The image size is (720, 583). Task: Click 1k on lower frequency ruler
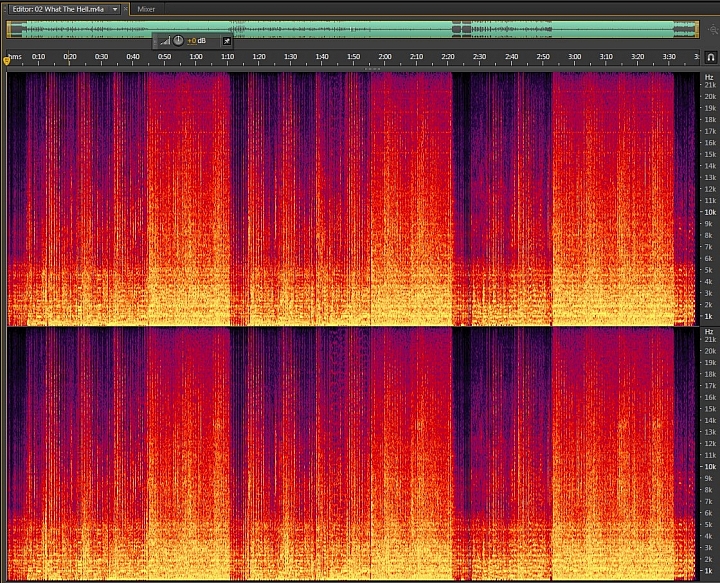709,571
